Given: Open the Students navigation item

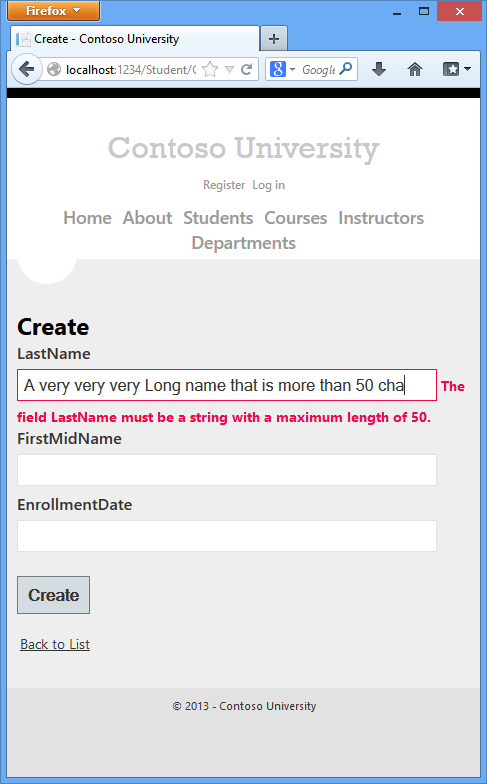Looking at the screenshot, I should pos(218,218).
